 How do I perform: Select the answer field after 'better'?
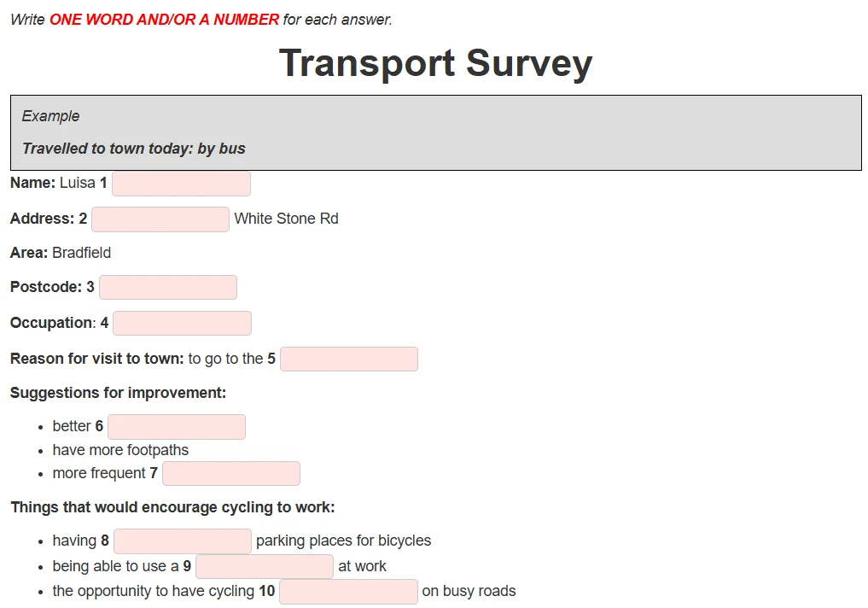[x=176, y=426]
